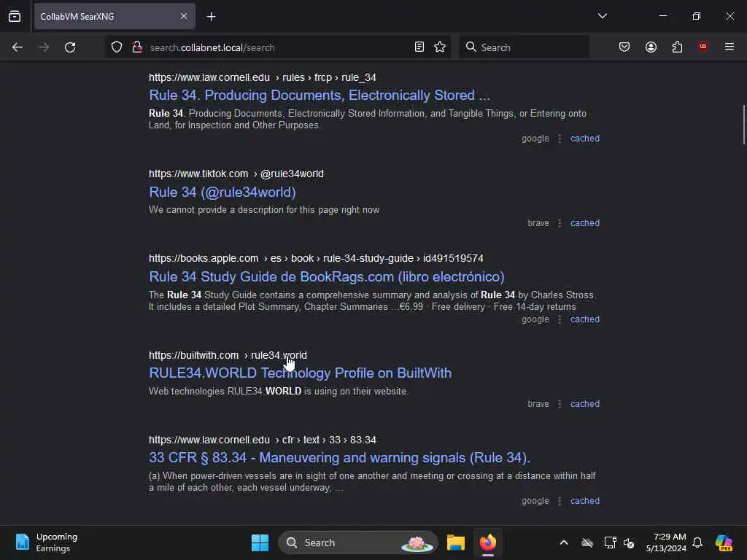The width and height of the screenshot is (747, 560).
Task: List all tabs dropdown arrow
Action: [x=602, y=16]
